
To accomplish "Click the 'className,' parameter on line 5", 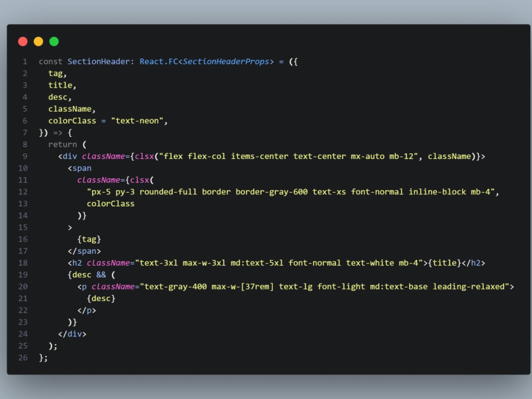I will click(x=72, y=109).
